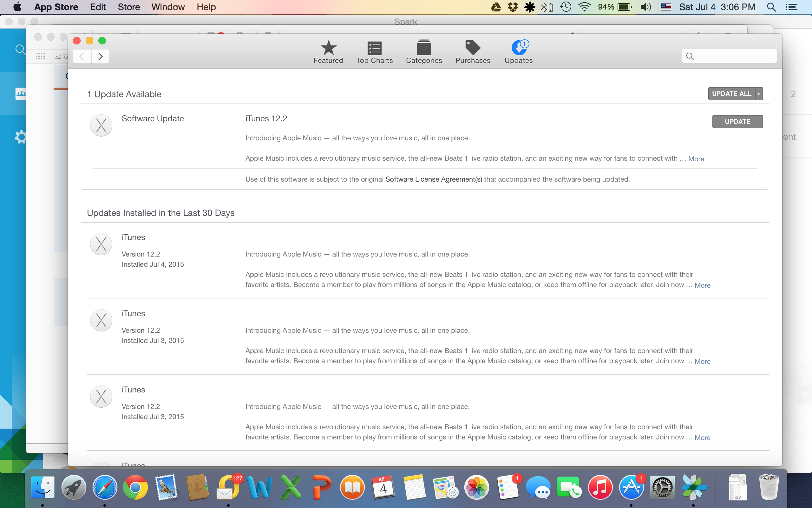
Task: Launch Safari from the Dock
Action: [x=105, y=487]
